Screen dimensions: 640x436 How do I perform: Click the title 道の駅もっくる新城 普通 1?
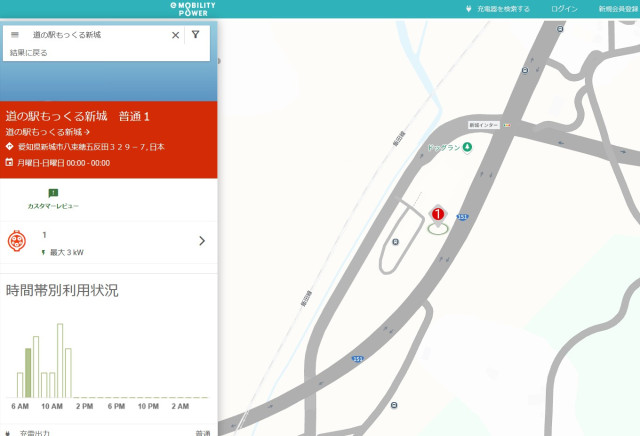point(78,116)
